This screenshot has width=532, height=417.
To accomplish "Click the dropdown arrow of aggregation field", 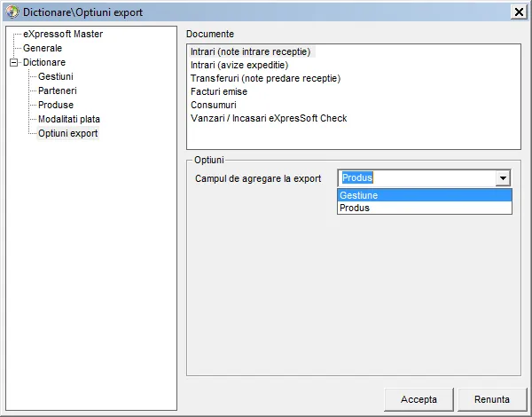I will 503,178.
